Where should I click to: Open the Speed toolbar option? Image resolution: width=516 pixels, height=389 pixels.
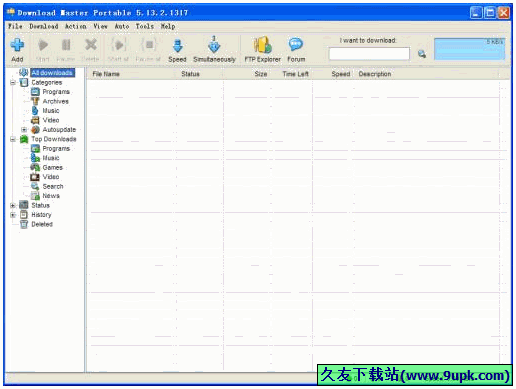tap(177, 49)
